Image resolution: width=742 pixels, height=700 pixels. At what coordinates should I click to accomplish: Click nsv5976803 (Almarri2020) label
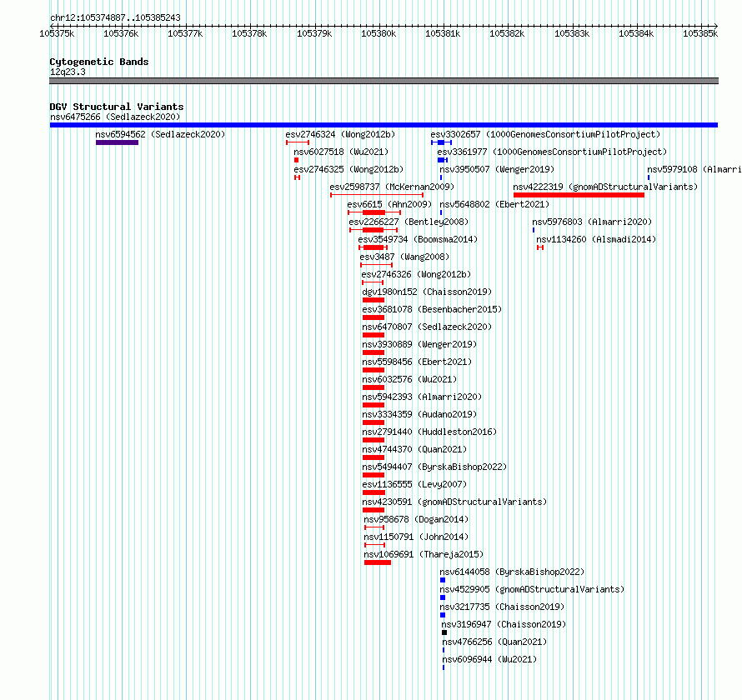[592, 222]
